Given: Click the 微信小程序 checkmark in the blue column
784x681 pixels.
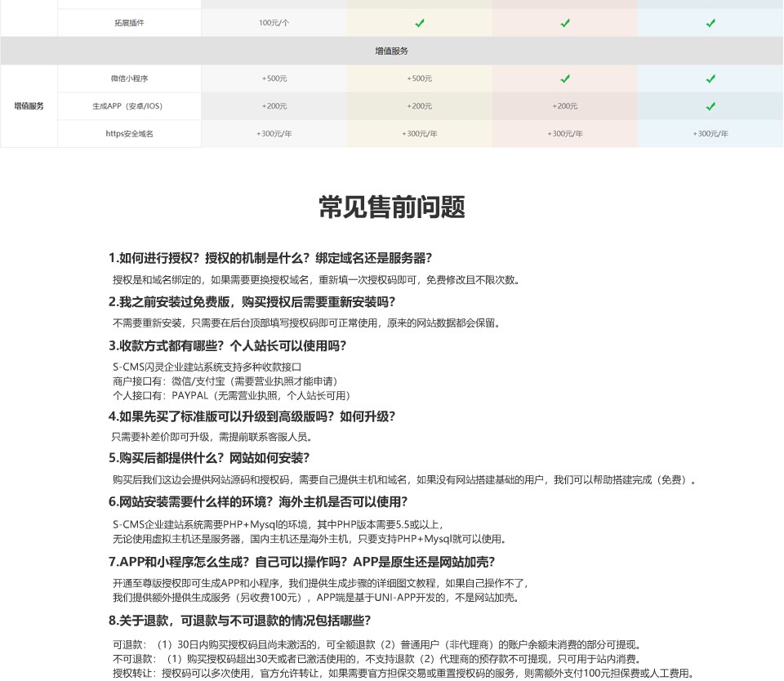Looking at the screenshot, I should (x=710, y=78).
